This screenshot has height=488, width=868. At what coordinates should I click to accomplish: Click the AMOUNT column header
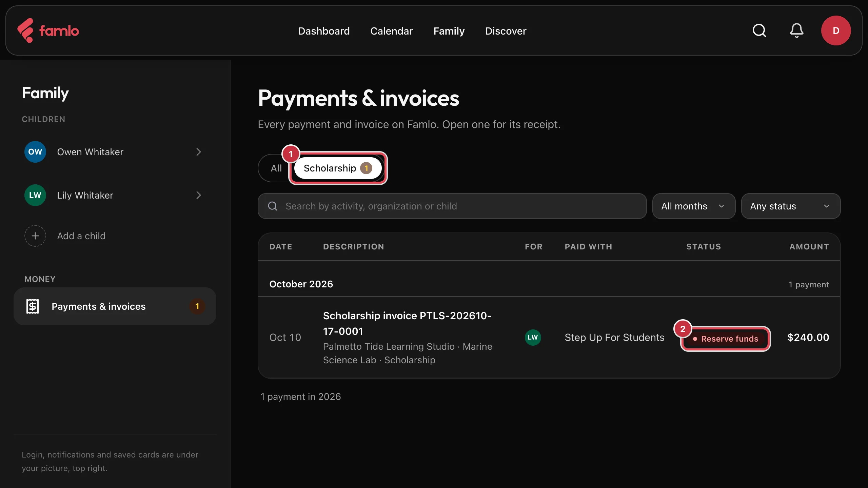tap(809, 247)
